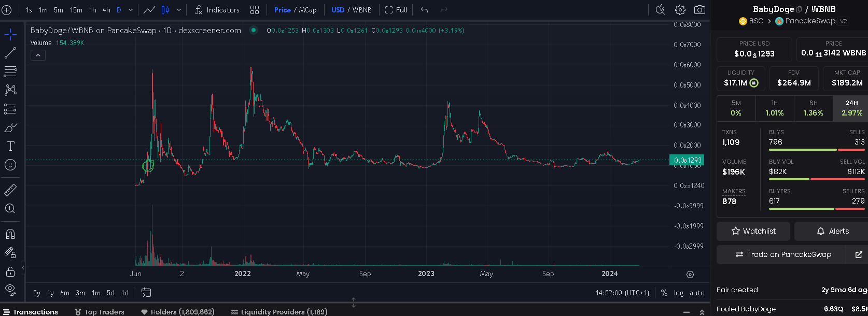Switch to the Top Traders tab
Screen dimensions: 868x316
coord(100,312)
